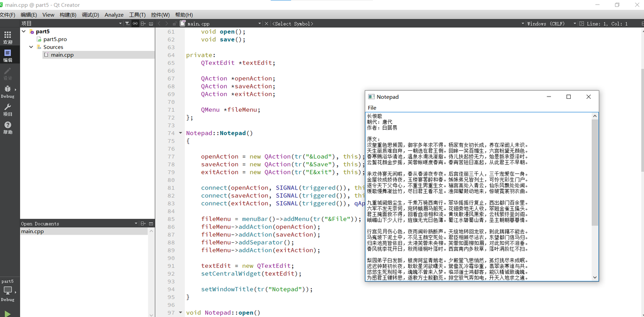This screenshot has width=644, height=317.
Task: Collapse the Notepad::open() code fold
Action: pyautogui.click(x=181, y=313)
